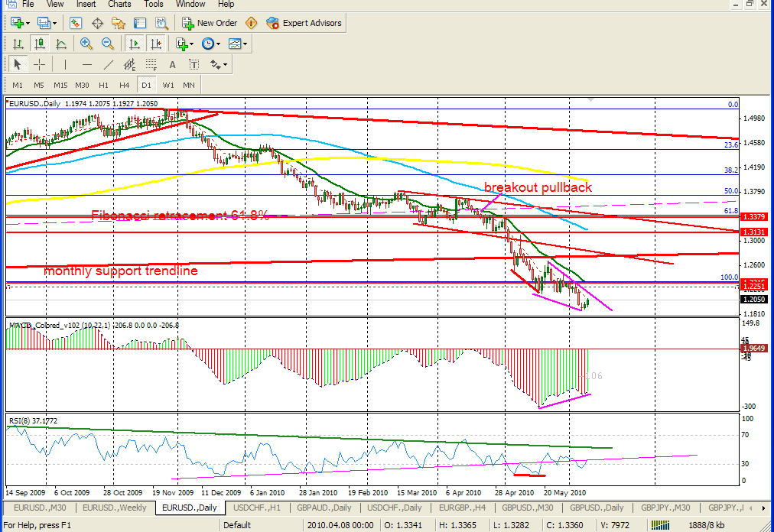774x532 pixels.
Task: Launch the Strategy Tester icon
Action: coord(161,23)
